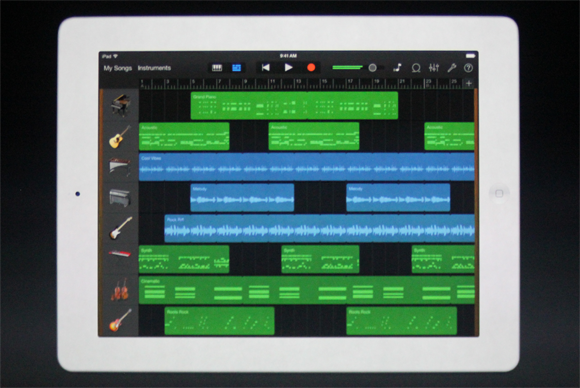Select the acoustic guitar track icon
Image resolution: width=580 pixels, height=388 pixels.
[x=120, y=136]
